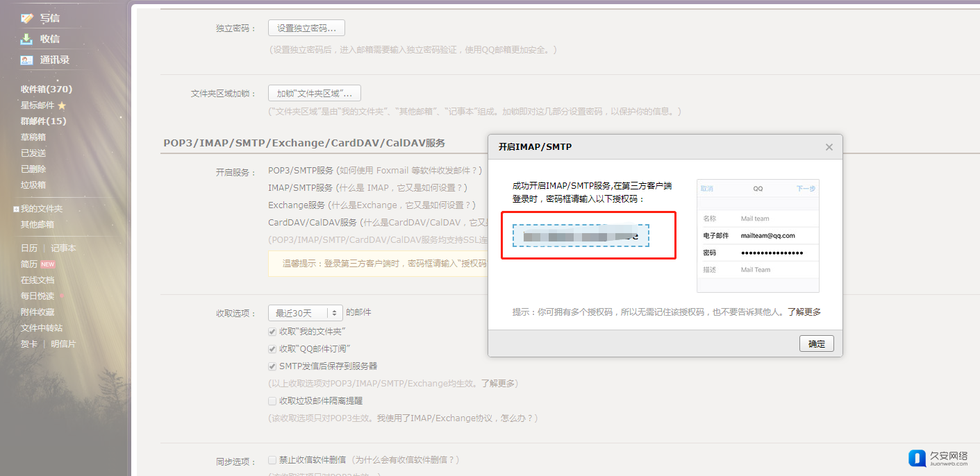
Task: Click 加锁"文件夹区域"... button
Action: point(315,94)
